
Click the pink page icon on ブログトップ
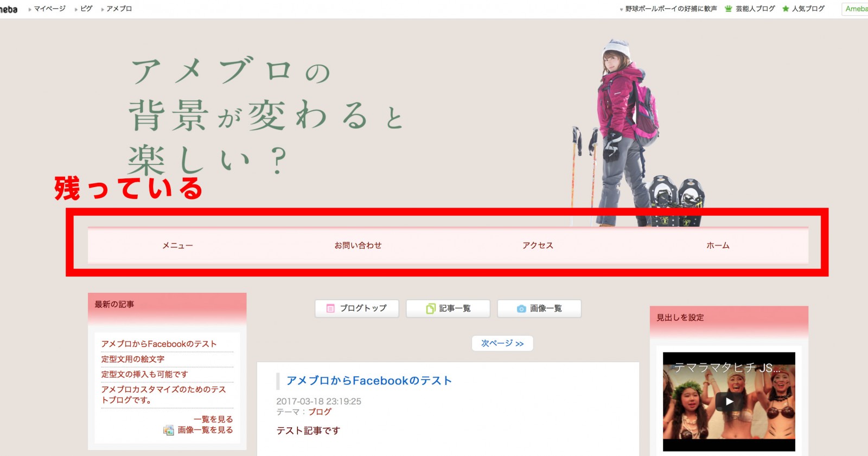point(330,309)
